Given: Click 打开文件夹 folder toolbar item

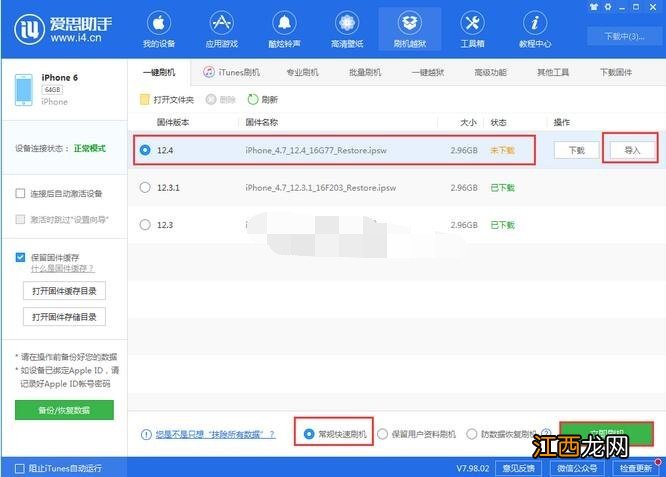Looking at the screenshot, I should tap(167, 100).
